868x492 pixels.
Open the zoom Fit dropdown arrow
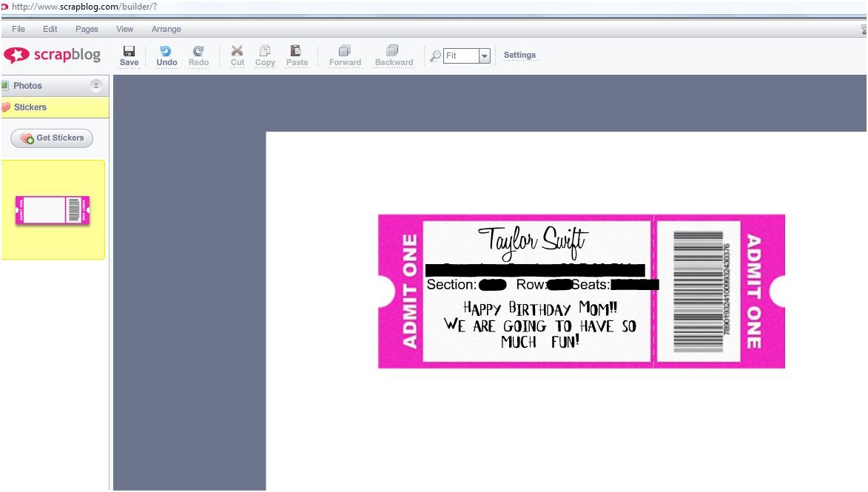485,56
